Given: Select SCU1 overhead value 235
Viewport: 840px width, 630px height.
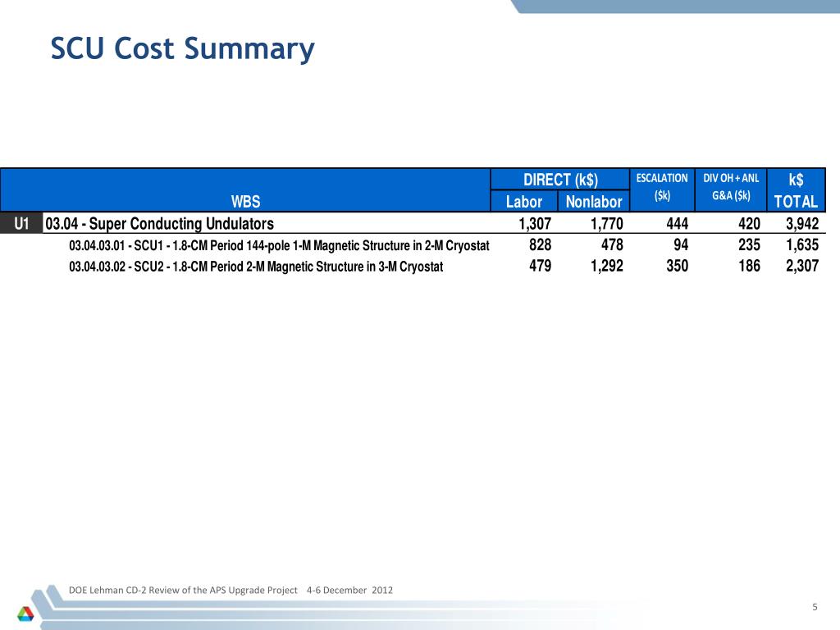Looking at the screenshot, I should click(x=749, y=244).
